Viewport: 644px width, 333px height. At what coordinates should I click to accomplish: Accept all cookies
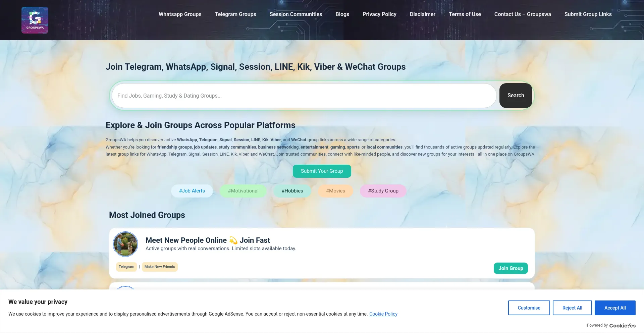click(x=615, y=308)
